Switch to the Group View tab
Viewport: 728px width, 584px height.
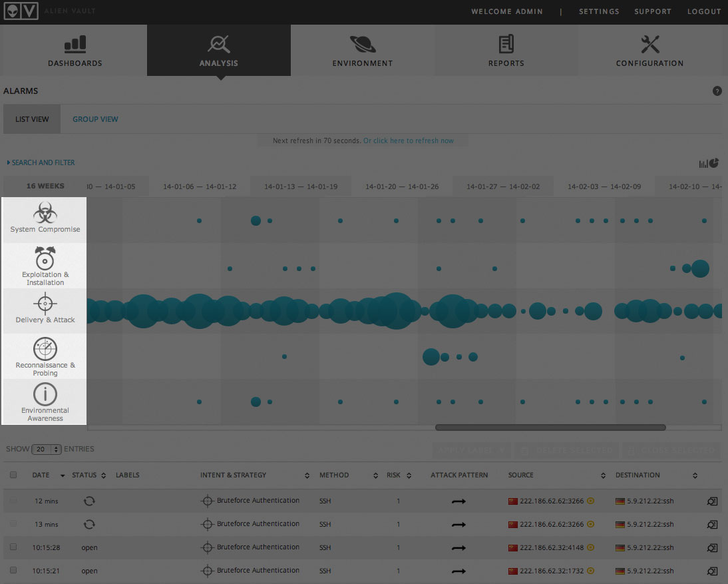tap(95, 119)
